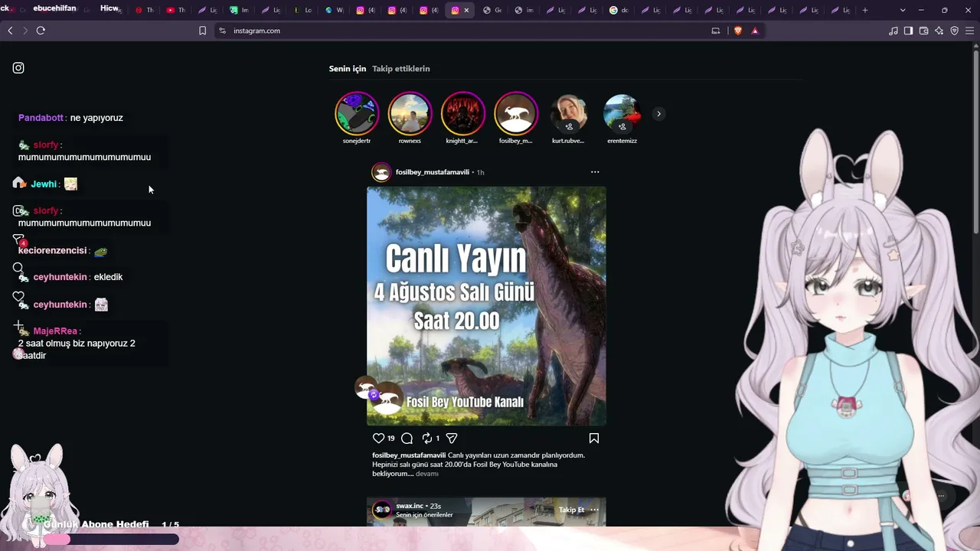Switch to the Google 'dc' tab

[x=619, y=10]
